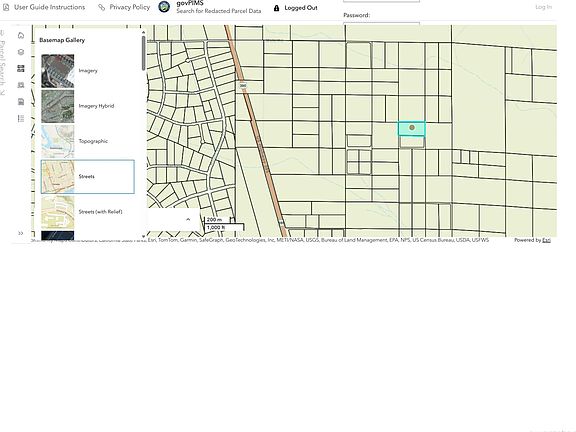Select the Imagery Hybrid basemap
Screen dimensions: 576x432
point(87,106)
